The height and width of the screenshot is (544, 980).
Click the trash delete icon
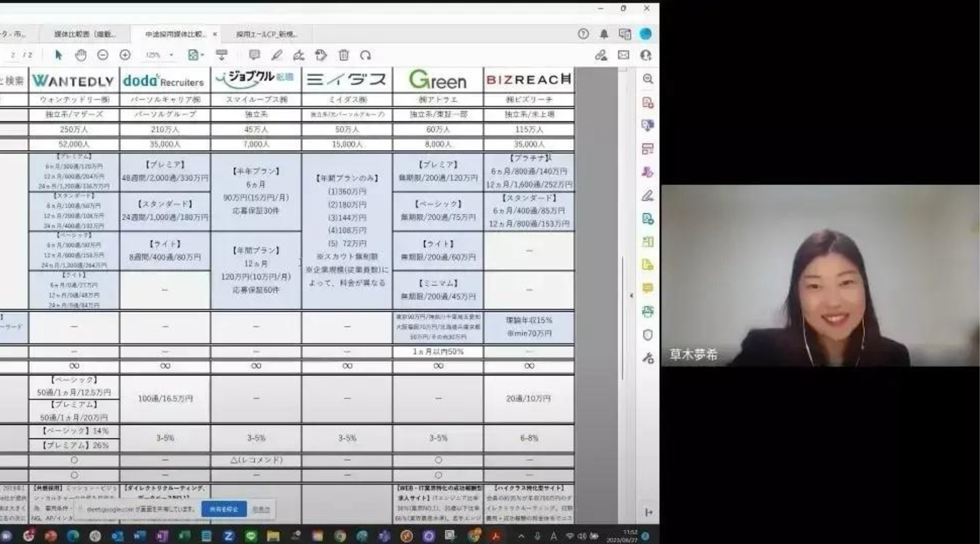344,55
